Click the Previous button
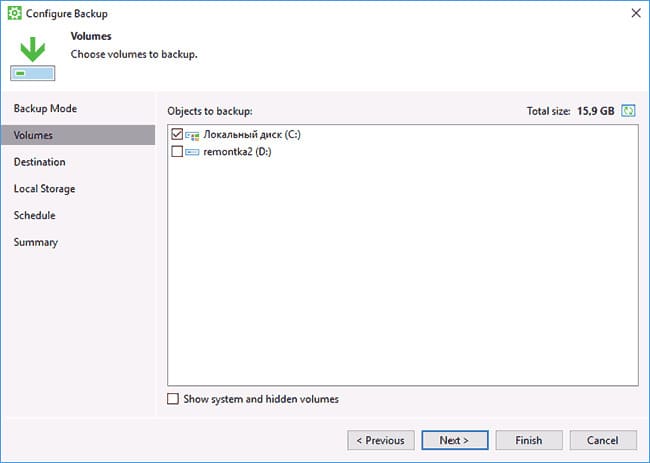The width and height of the screenshot is (650, 463). click(381, 440)
